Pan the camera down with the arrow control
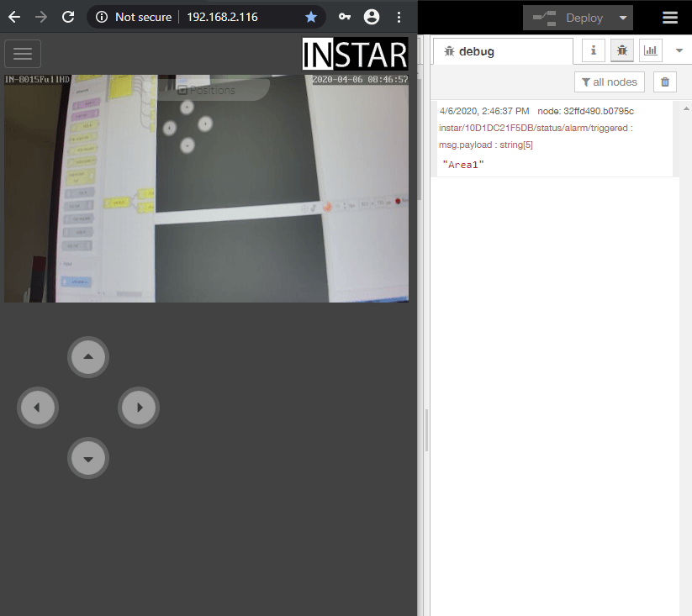Image resolution: width=692 pixels, height=616 pixels. coord(87,458)
